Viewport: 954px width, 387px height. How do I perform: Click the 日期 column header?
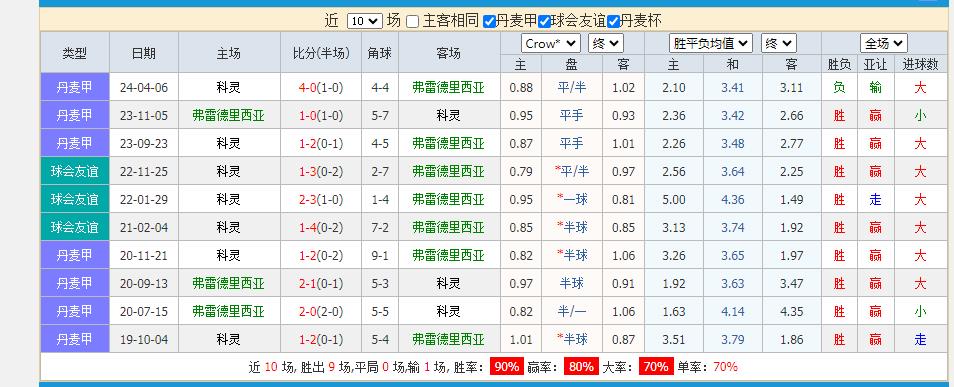(144, 53)
